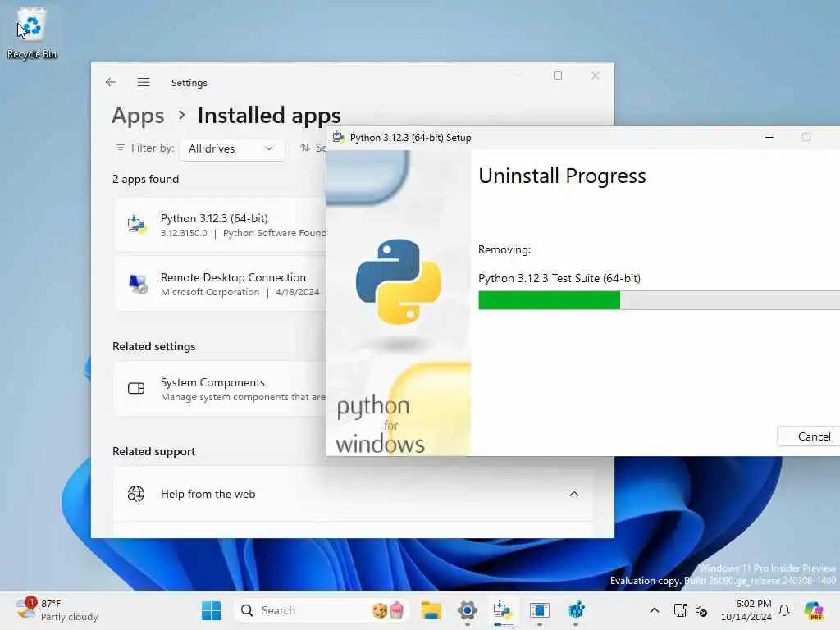Open the Settings hamburger navigation menu
Screen dimensions: 840x630
click(x=143, y=82)
